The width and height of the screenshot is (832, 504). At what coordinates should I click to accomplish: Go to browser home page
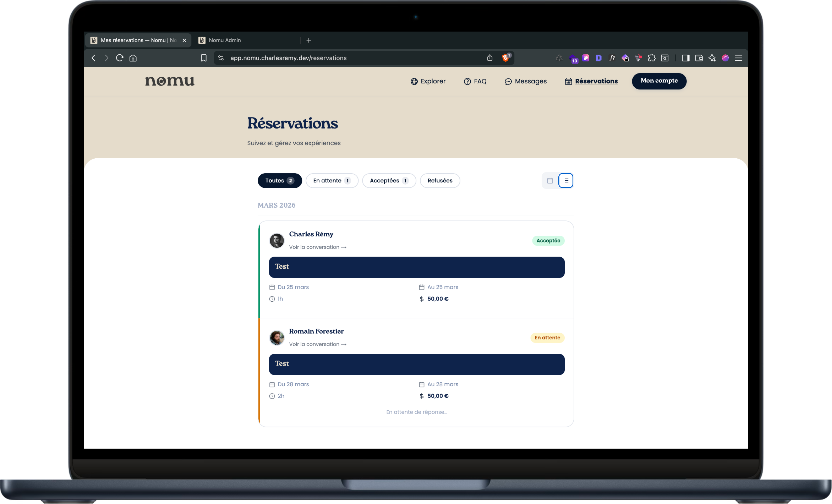[x=133, y=58]
